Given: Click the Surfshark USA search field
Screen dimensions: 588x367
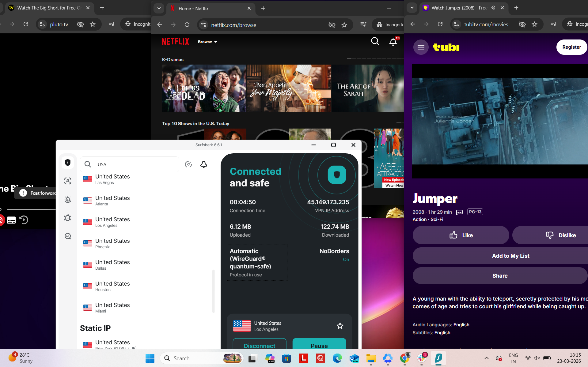Looking at the screenshot, I should tap(130, 164).
